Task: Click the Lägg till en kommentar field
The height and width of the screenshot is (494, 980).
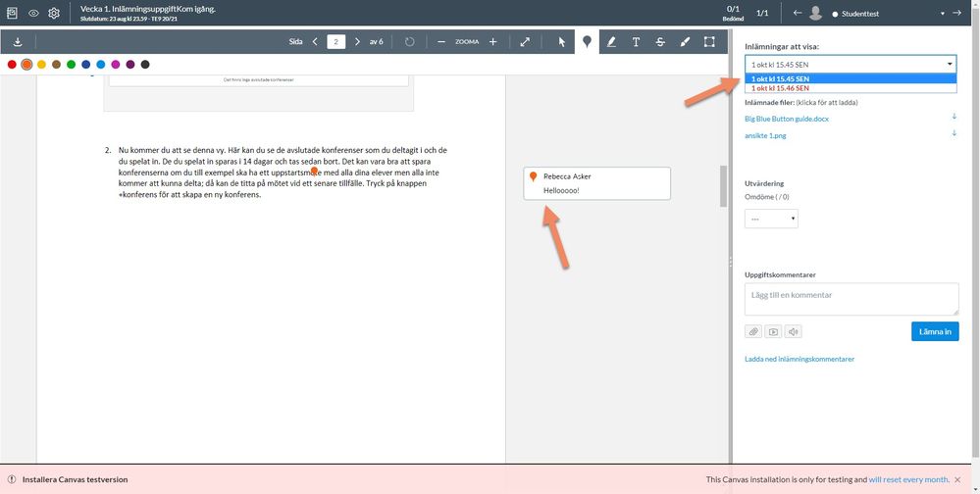Action: 851,299
